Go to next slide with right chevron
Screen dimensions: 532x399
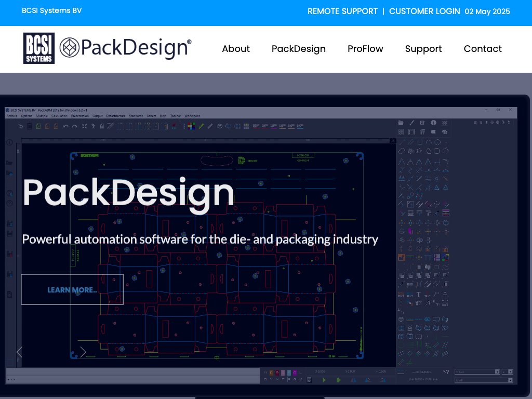tap(83, 352)
